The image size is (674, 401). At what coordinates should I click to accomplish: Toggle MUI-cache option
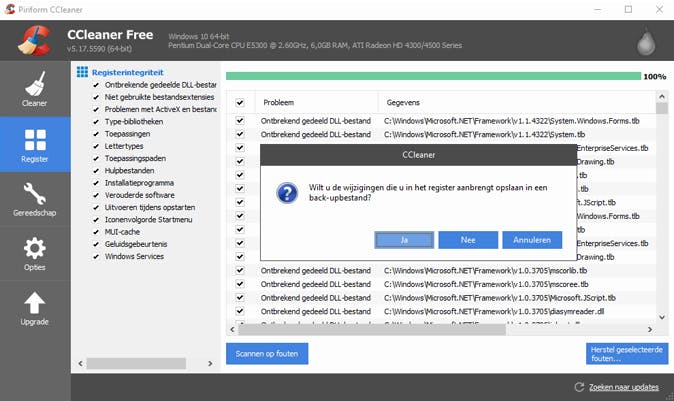[x=96, y=232]
